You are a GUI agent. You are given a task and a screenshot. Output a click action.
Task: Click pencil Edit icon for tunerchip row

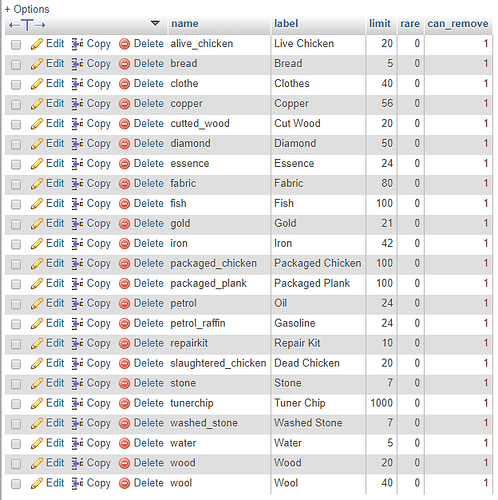(x=37, y=403)
